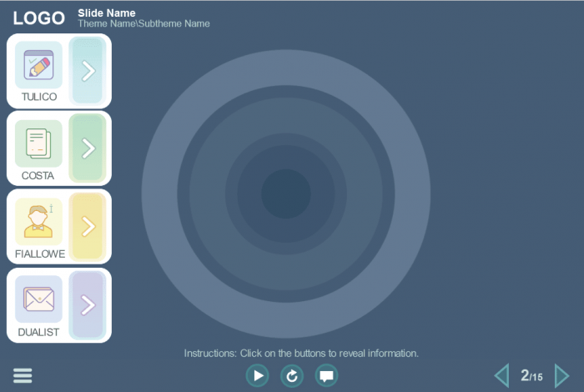Screen dimensions: 584x392
Task: Click the Theme Name\Subtheme Name text
Action: click(143, 24)
